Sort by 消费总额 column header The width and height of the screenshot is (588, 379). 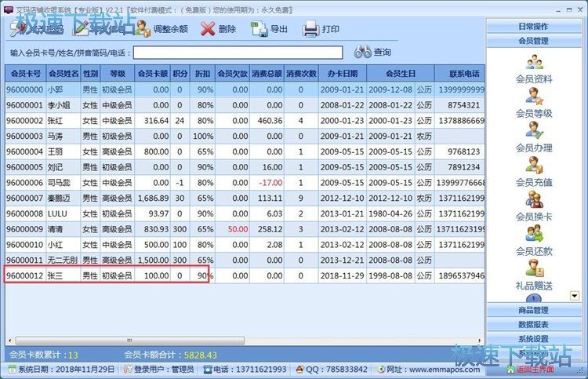click(267, 74)
